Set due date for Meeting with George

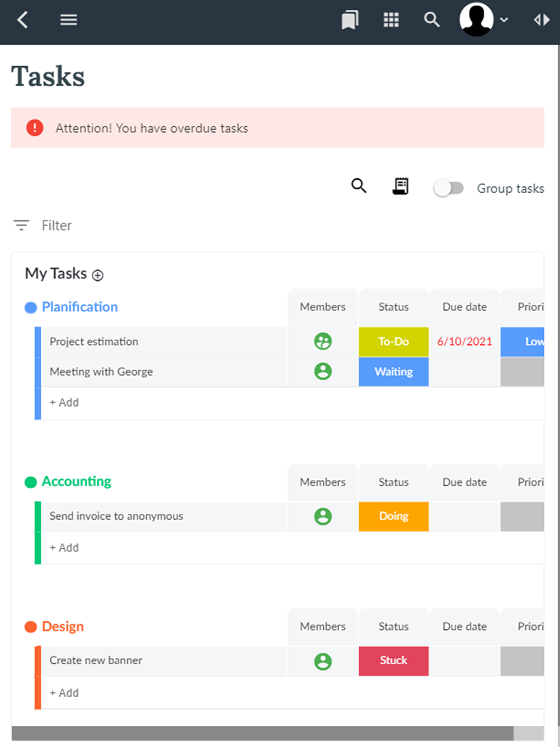[x=464, y=372]
